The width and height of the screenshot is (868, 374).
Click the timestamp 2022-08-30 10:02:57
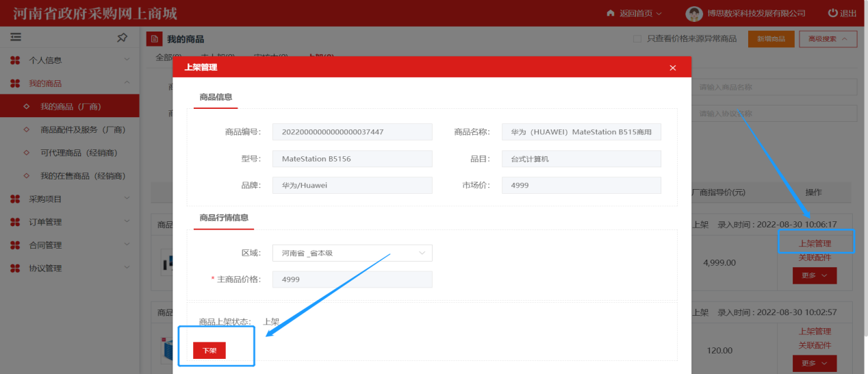click(797, 312)
